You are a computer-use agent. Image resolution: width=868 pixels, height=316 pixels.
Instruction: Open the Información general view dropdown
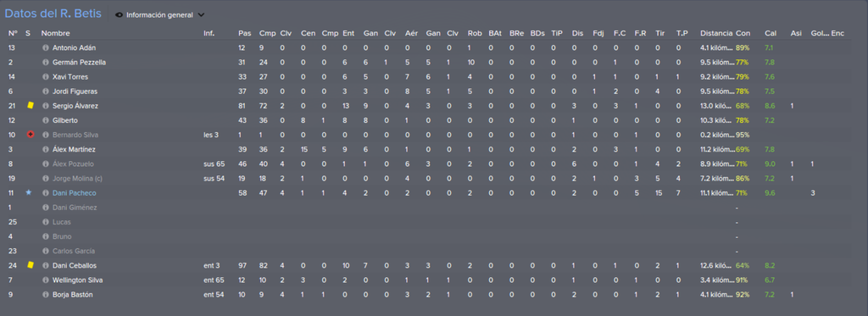pyautogui.click(x=159, y=15)
